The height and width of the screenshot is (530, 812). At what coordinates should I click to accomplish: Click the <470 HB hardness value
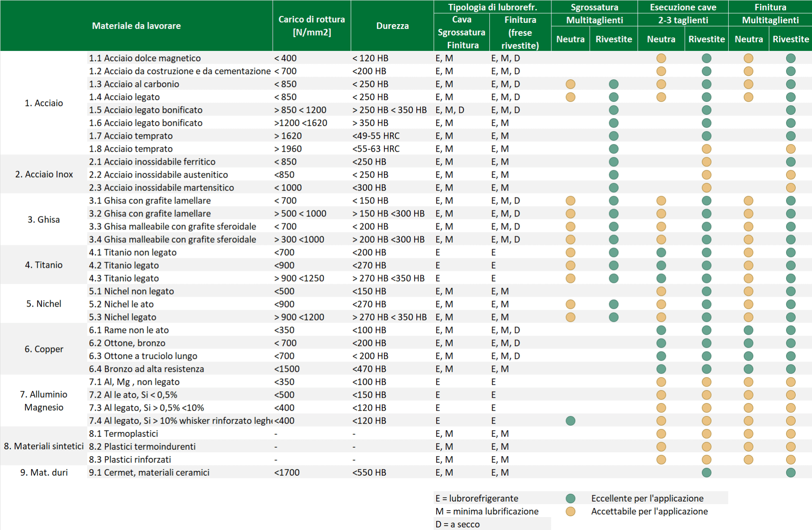369,369
